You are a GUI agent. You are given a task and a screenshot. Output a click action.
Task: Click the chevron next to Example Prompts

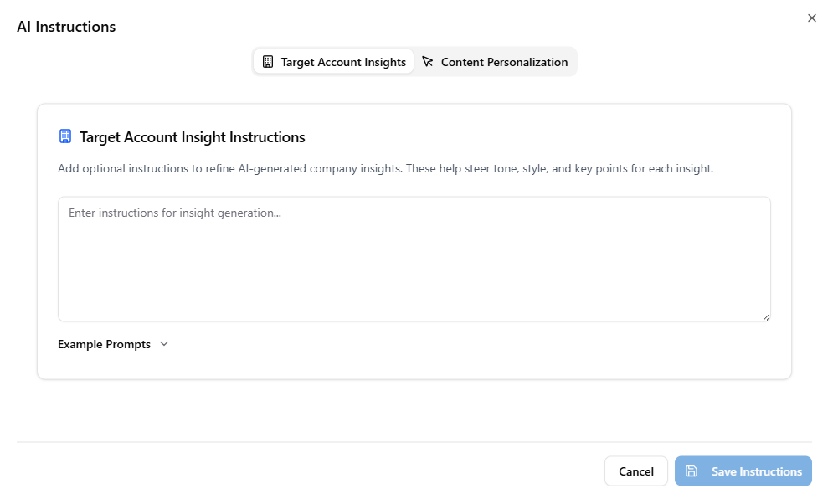[x=164, y=344]
